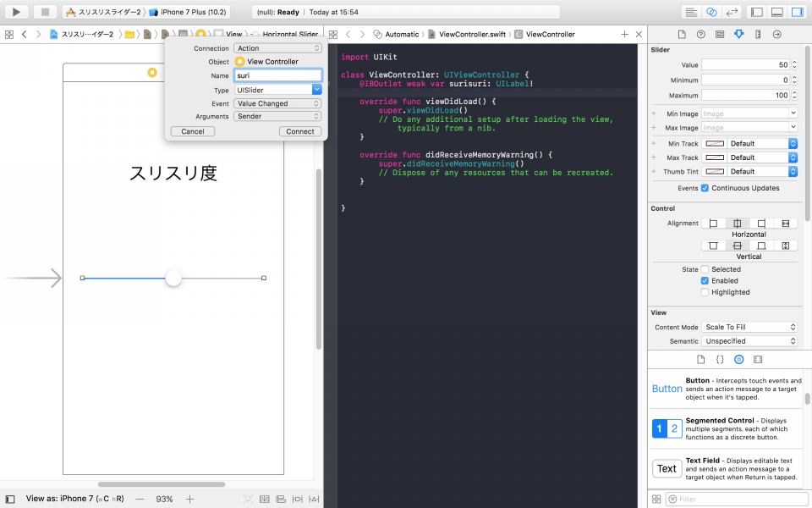Click the Horizontal Slider jump bar item
This screenshot has height=508, width=812.
pyautogui.click(x=284, y=34)
